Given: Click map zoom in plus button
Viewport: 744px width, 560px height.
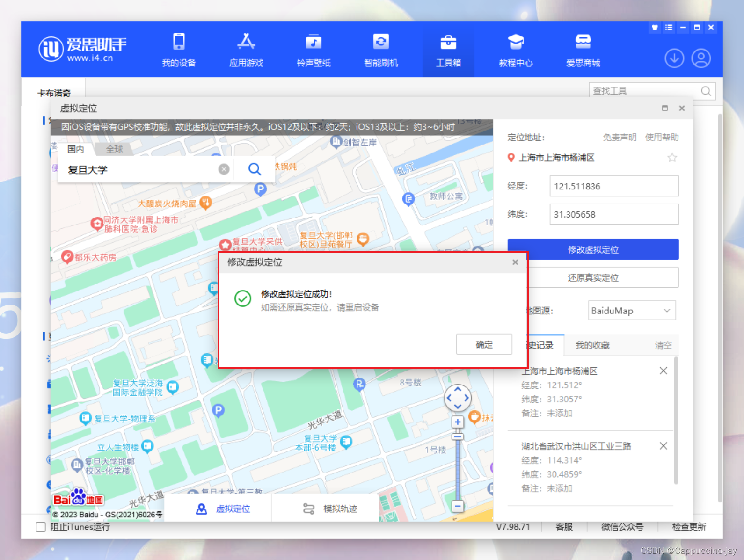Looking at the screenshot, I should [458, 422].
